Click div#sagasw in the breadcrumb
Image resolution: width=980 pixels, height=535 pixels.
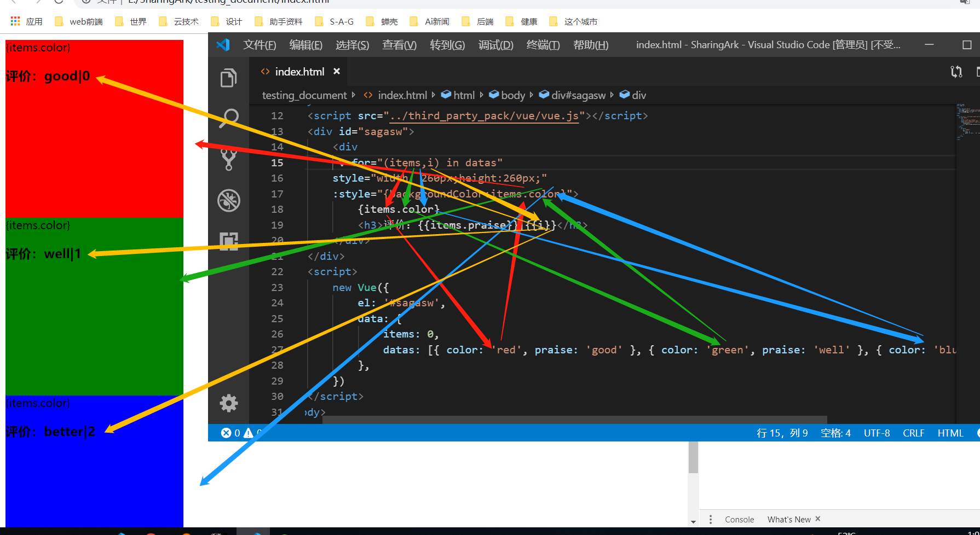[x=578, y=95]
